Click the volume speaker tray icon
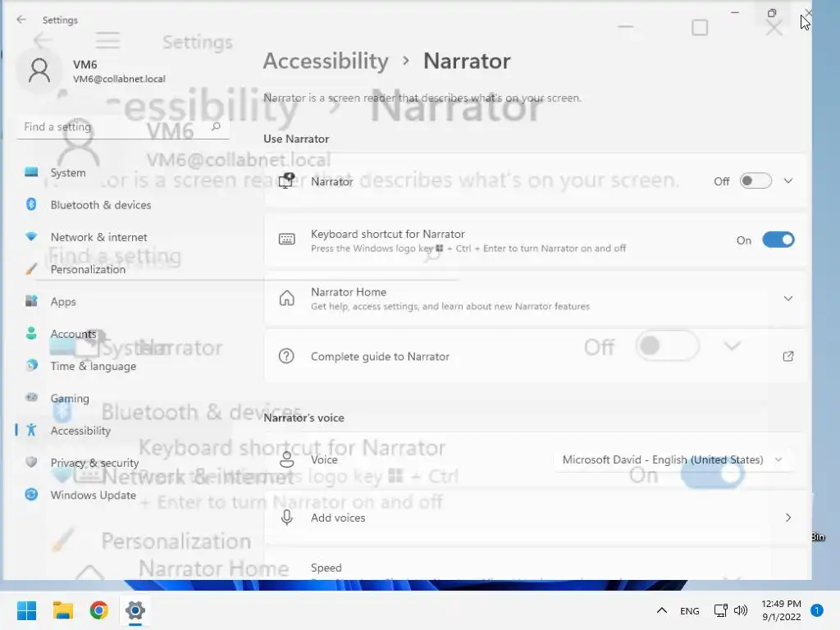Image resolution: width=840 pixels, height=630 pixels. point(741,610)
